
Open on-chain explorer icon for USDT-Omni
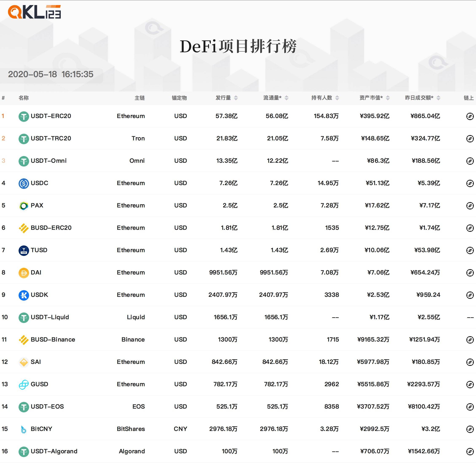click(470, 161)
